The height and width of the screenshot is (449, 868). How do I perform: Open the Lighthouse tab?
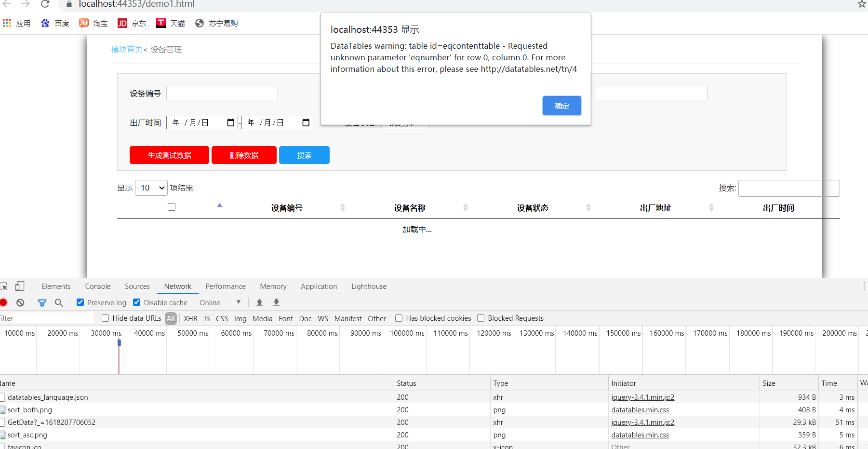(369, 286)
